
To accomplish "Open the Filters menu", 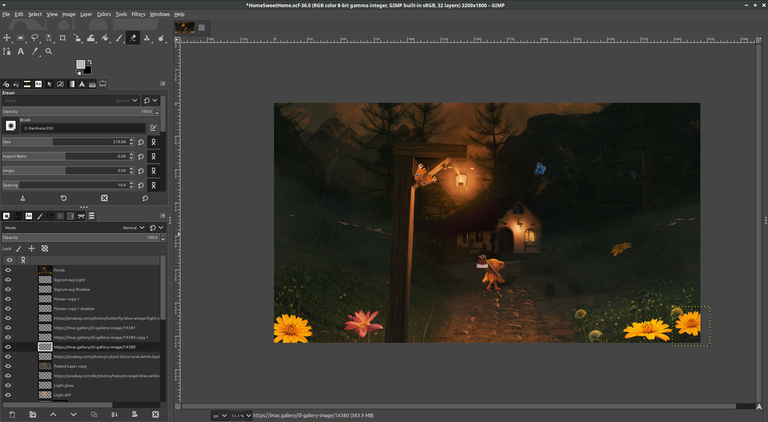I will point(138,14).
